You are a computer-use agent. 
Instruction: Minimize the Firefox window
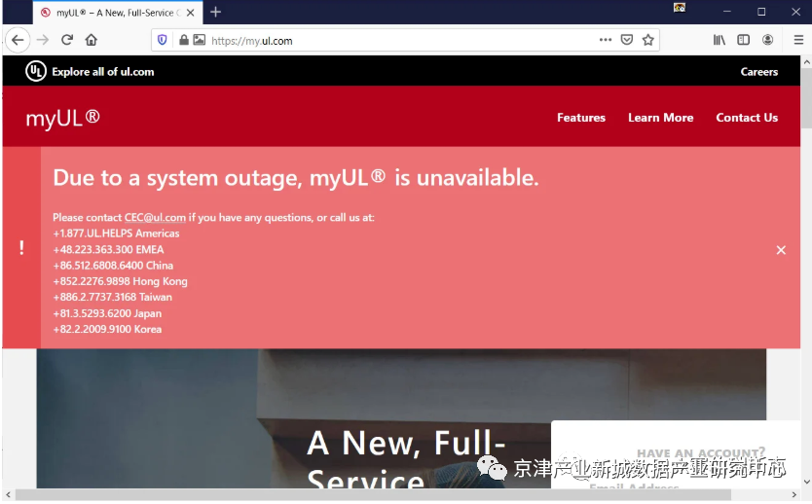tap(727, 12)
